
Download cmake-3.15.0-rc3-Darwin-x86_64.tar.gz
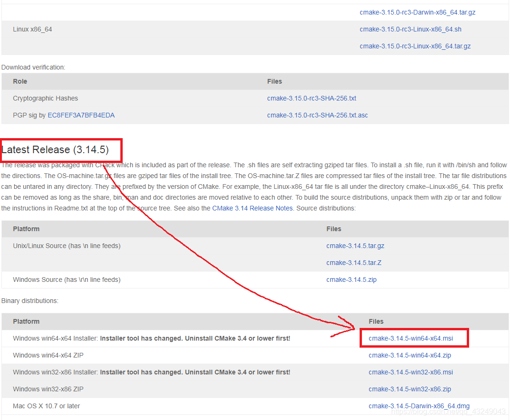pyautogui.click(x=417, y=12)
